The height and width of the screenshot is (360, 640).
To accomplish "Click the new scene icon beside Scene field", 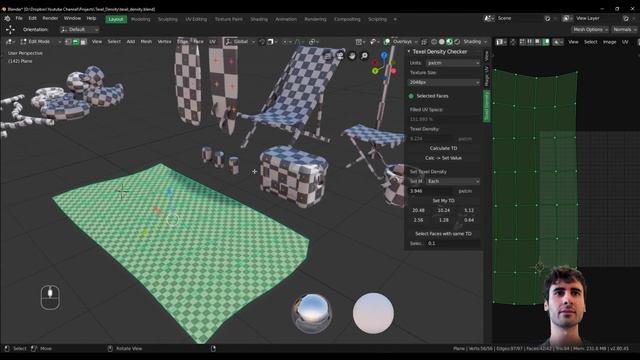I will (547, 18).
